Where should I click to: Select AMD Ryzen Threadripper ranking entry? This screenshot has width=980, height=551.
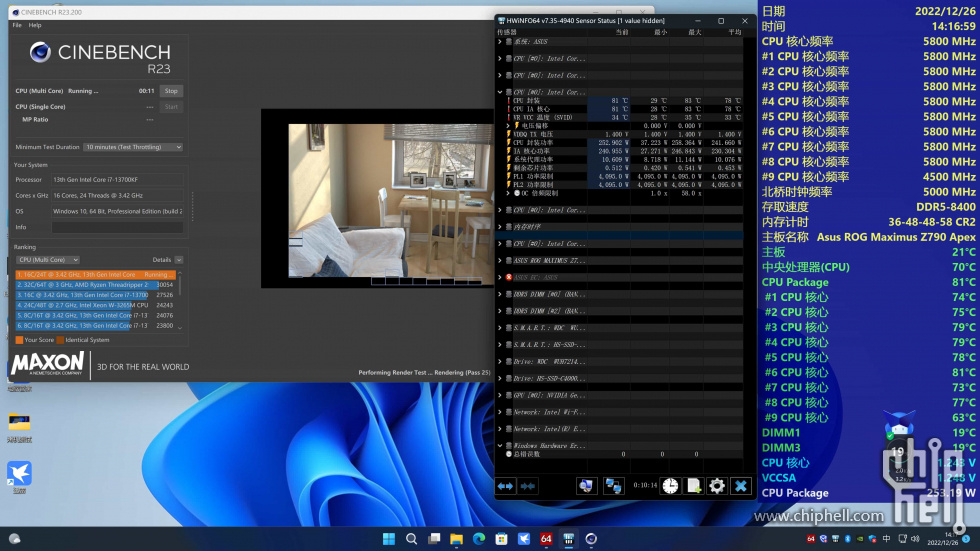pos(96,285)
